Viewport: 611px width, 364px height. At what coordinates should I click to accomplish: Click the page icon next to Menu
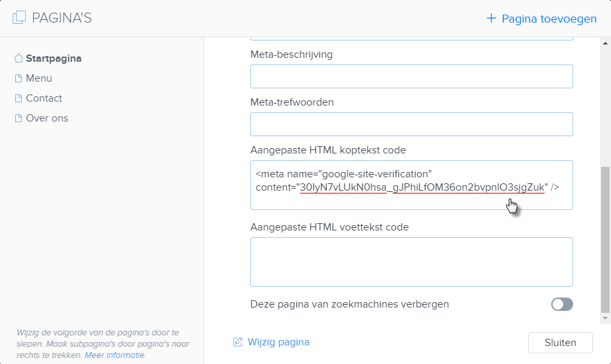click(x=19, y=78)
